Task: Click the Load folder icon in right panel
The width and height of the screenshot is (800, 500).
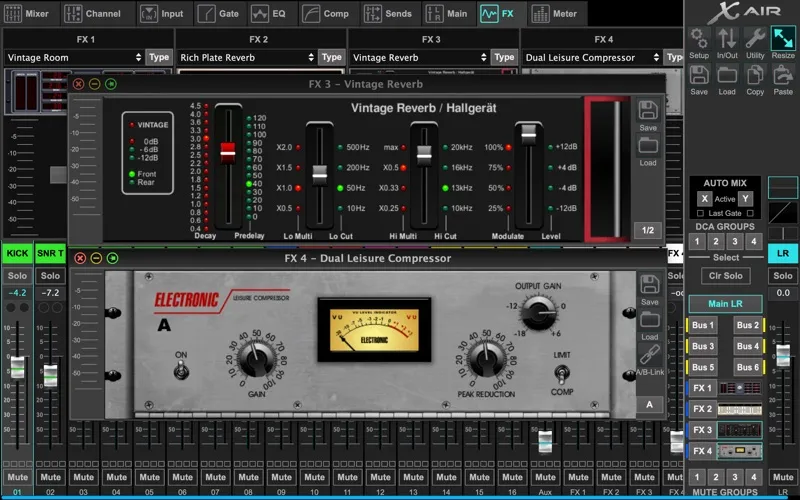Action: coord(727,80)
